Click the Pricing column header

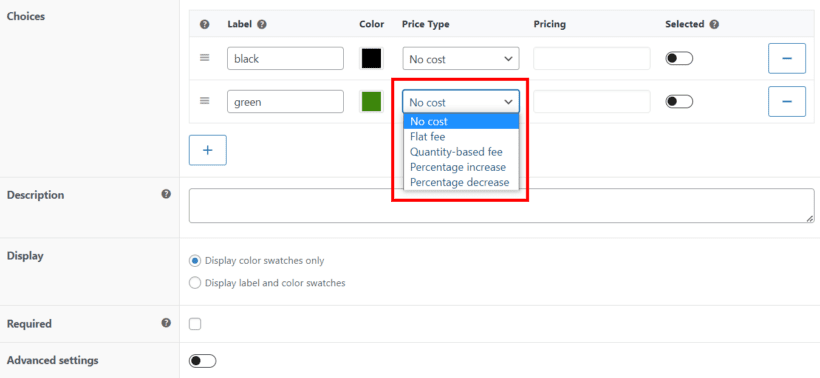click(x=550, y=24)
